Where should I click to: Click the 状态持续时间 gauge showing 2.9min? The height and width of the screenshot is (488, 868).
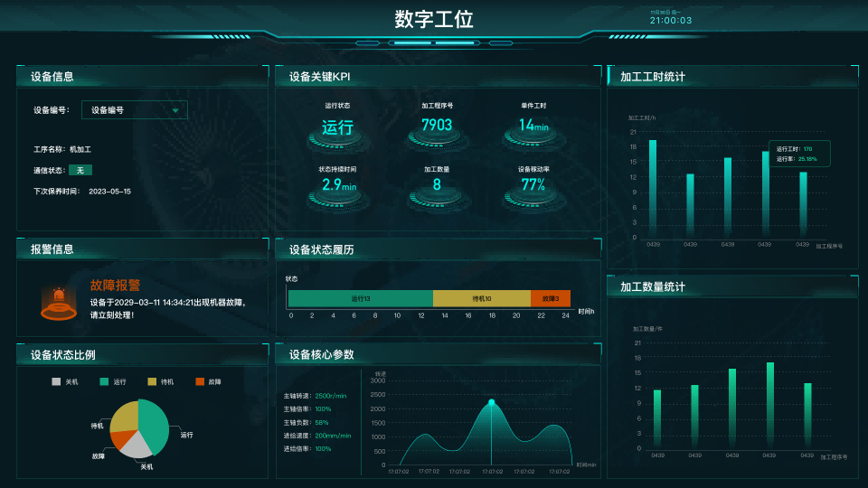(338, 186)
